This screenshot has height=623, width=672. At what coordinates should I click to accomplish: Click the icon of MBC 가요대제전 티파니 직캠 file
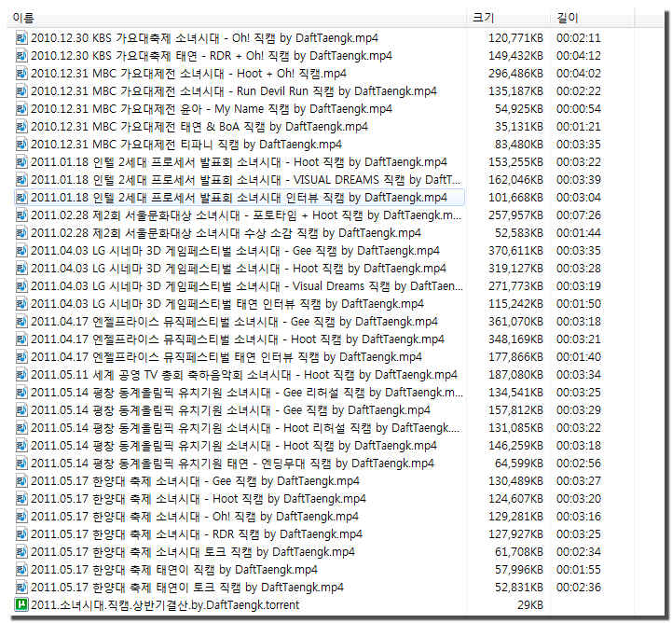(x=21, y=145)
